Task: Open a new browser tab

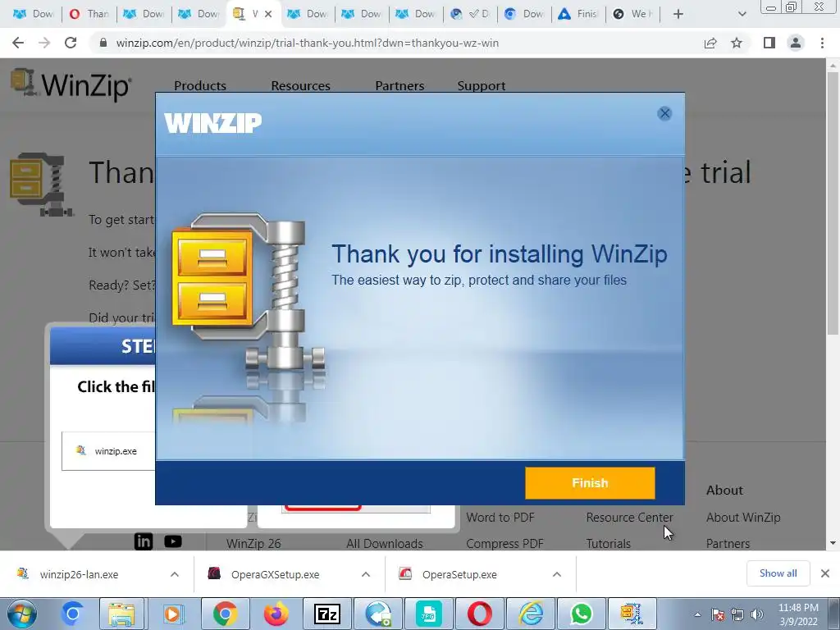Action: [678, 14]
